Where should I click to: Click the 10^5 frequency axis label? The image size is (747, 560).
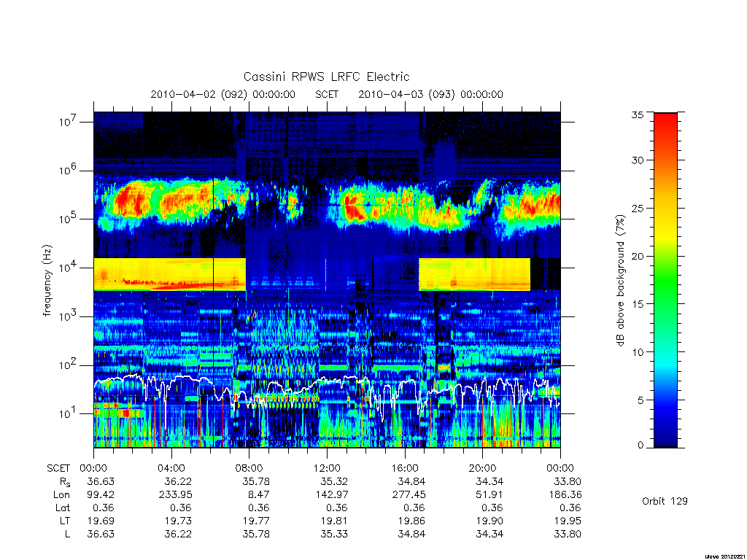click(x=68, y=219)
